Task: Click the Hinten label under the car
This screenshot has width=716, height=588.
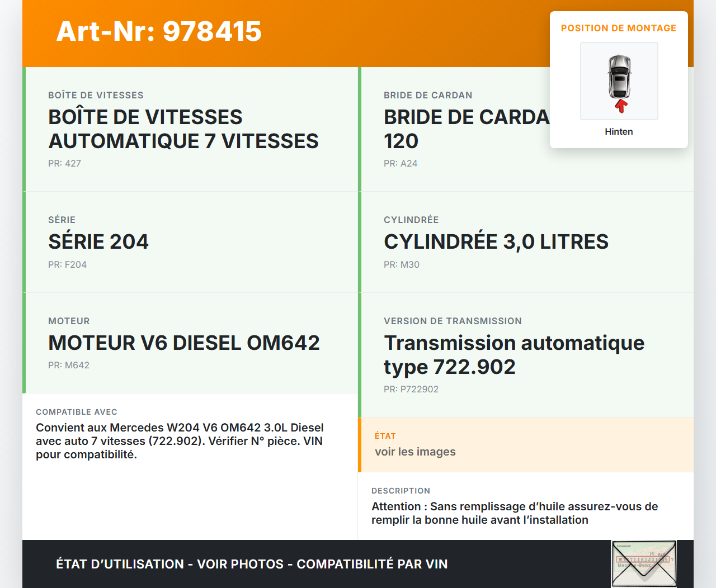Action: click(619, 132)
